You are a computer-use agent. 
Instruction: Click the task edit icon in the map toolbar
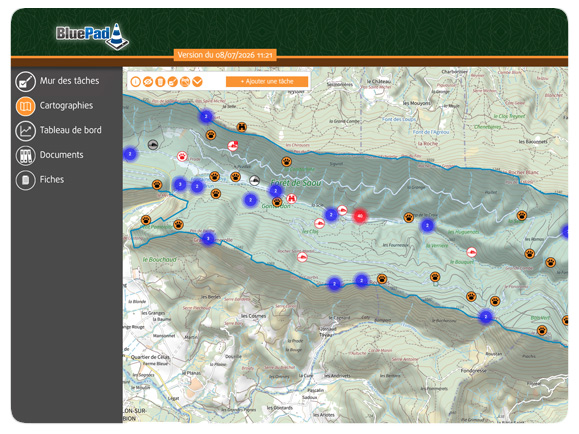click(172, 82)
